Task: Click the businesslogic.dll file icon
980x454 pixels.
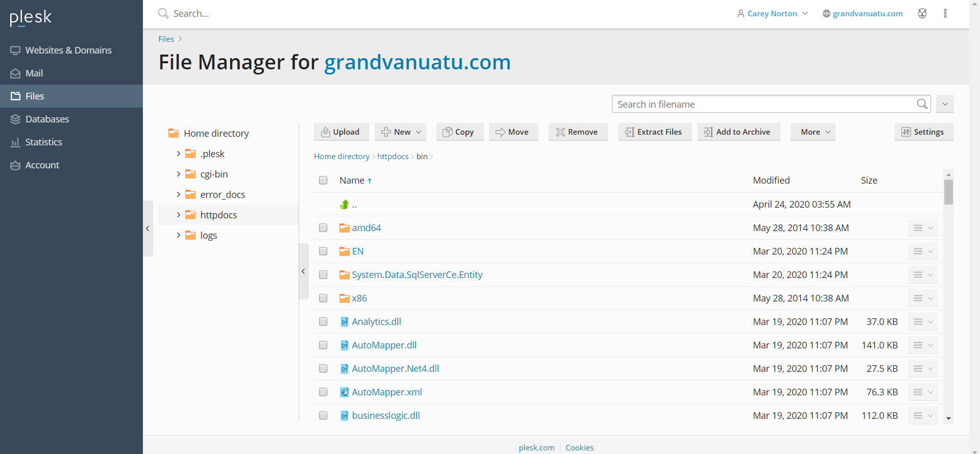Action: [x=345, y=416]
